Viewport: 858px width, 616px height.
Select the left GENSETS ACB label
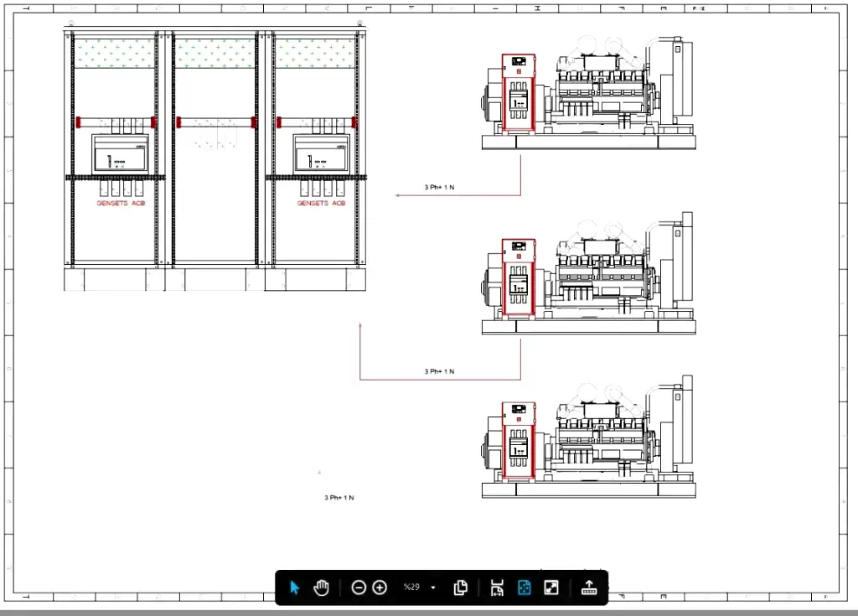(x=121, y=204)
